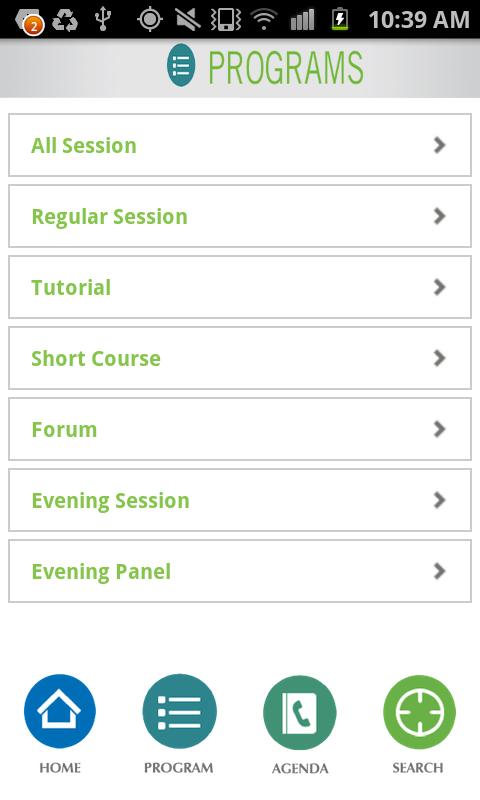
Task: Tap the muted sound status icon
Action: [x=188, y=19]
